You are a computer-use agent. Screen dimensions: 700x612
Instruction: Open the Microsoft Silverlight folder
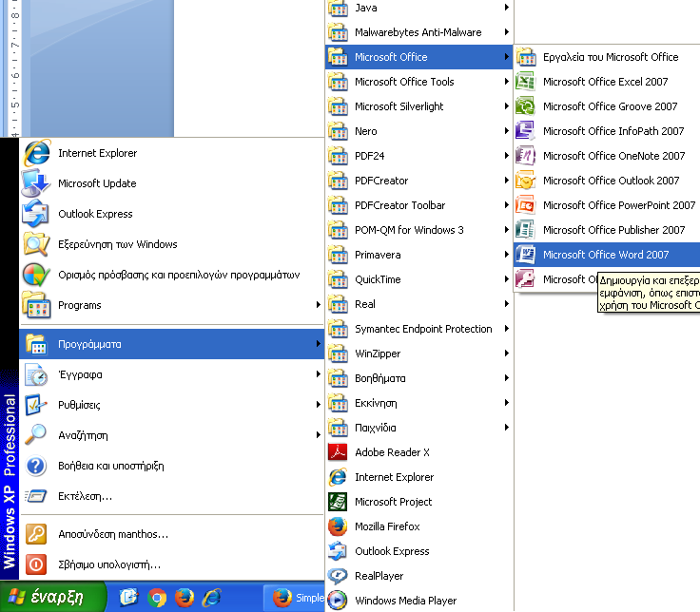click(419, 106)
